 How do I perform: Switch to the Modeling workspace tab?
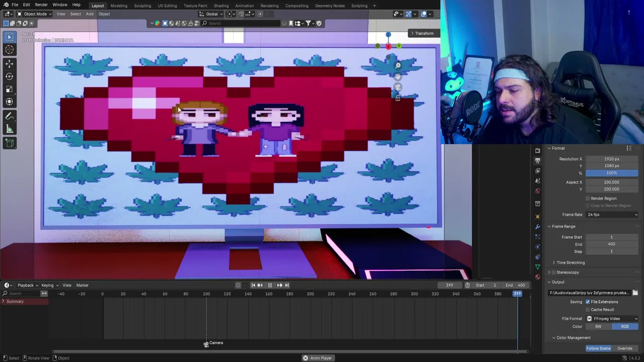(119, 6)
